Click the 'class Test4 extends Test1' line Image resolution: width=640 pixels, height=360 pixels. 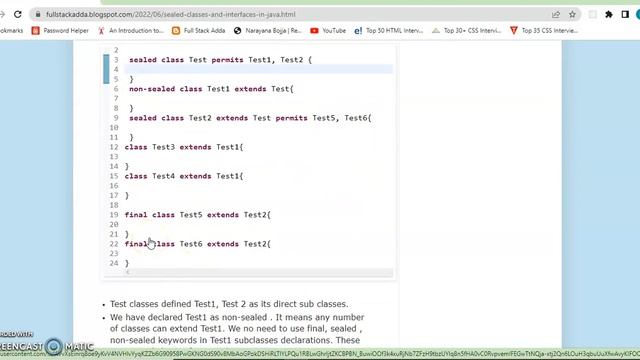[184, 176]
